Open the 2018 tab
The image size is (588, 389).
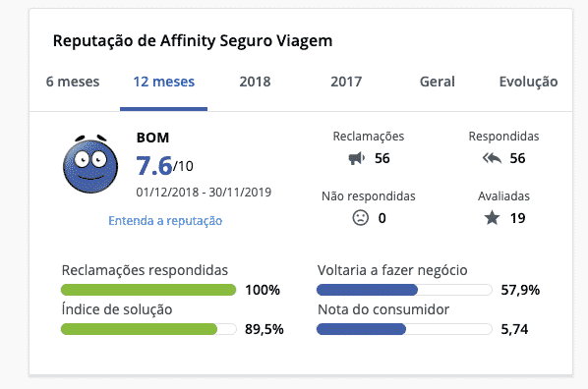[255, 82]
